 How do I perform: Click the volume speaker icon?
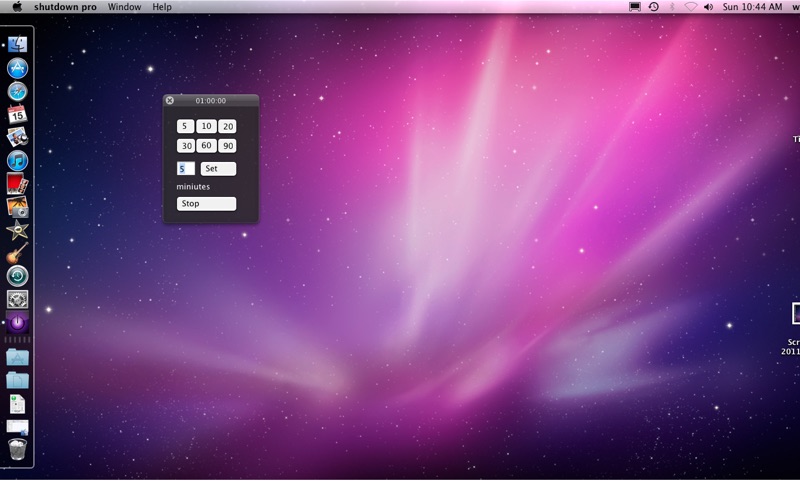click(709, 7)
